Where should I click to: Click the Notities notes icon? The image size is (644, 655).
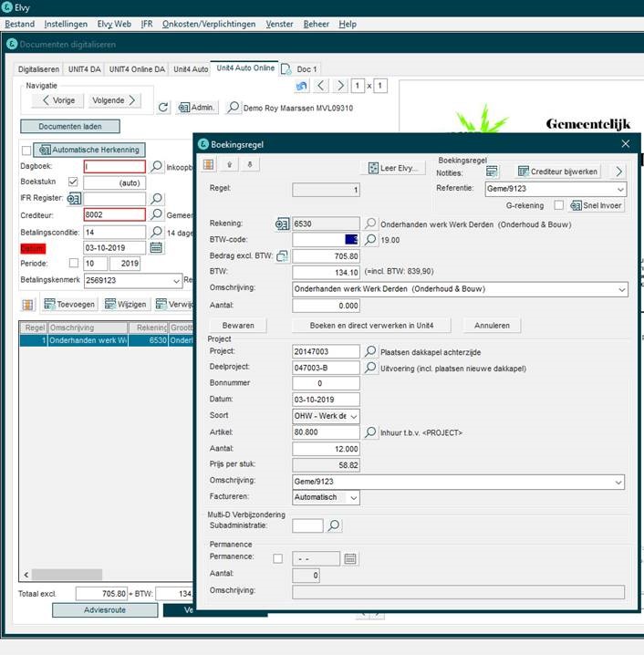pos(492,172)
